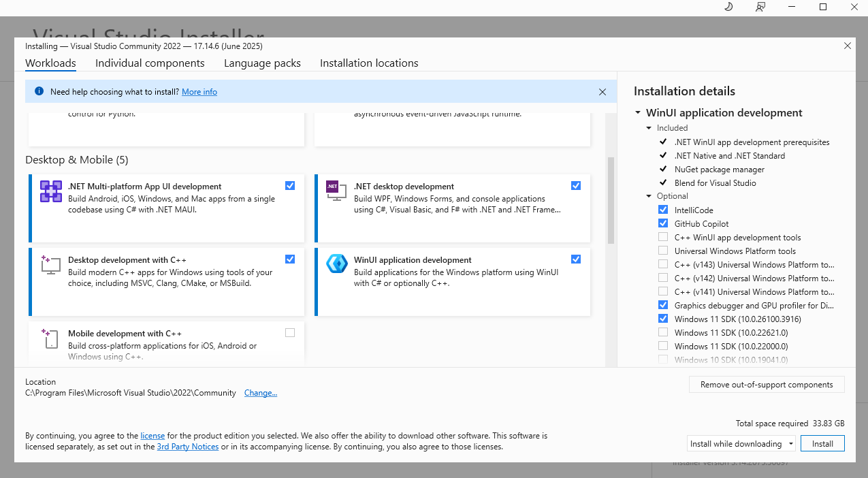Collapse the WinUI application development details
The image size is (868, 478).
638,113
